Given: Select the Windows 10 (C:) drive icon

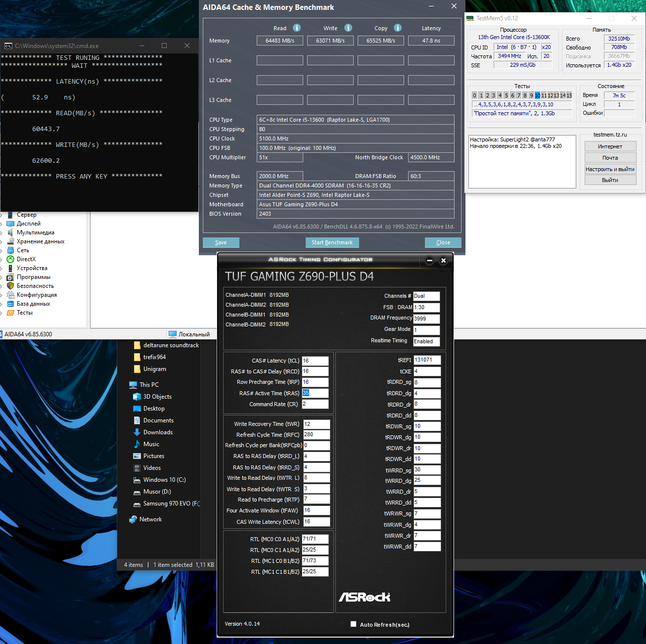Looking at the screenshot, I should coord(137,480).
